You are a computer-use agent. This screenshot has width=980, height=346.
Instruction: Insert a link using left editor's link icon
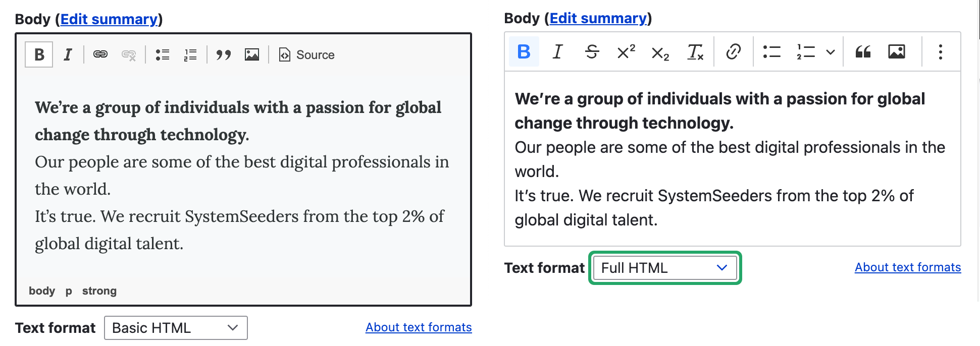tap(100, 54)
